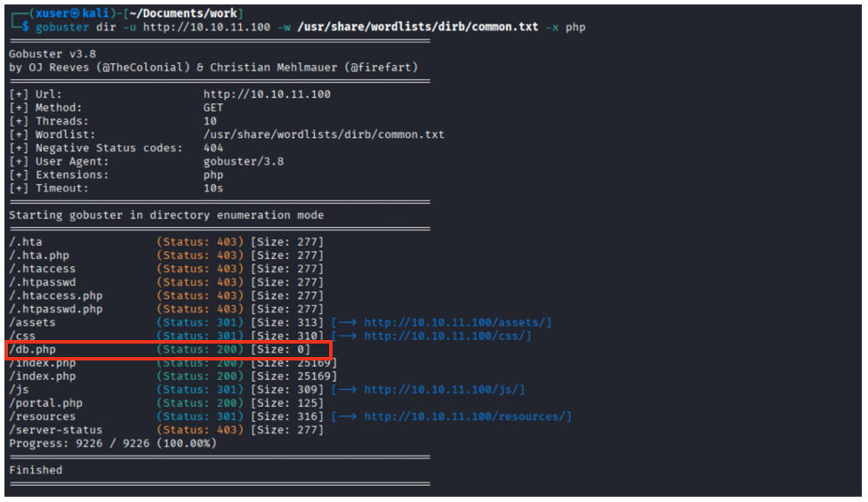Screen dimensions: 868x502
Task: Click the Threads value 10
Action: coord(210,121)
